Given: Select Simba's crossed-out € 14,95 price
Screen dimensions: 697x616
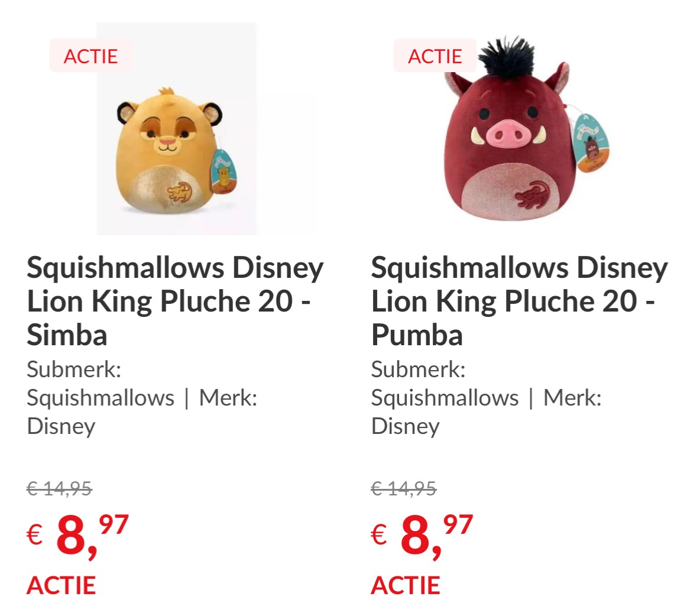Looking at the screenshot, I should tap(59, 489).
